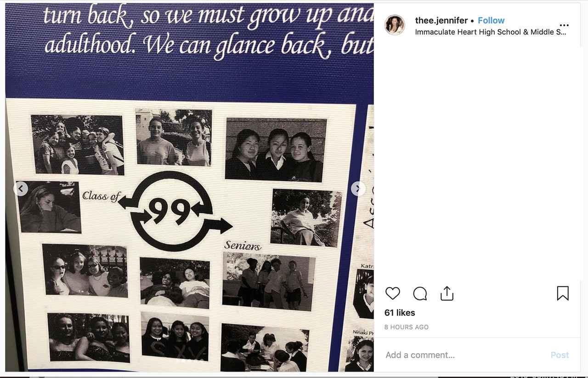View who liked via 61 likes
This screenshot has width=588, height=378.
pos(400,313)
